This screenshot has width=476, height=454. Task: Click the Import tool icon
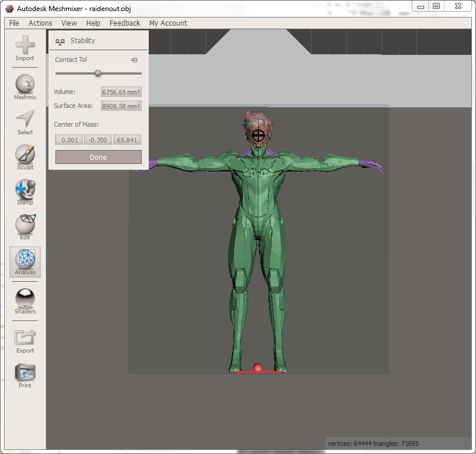point(24,47)
